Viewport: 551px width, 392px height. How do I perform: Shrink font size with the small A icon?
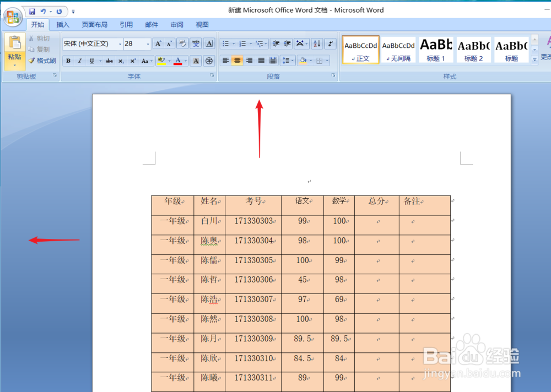coord(169,43)
